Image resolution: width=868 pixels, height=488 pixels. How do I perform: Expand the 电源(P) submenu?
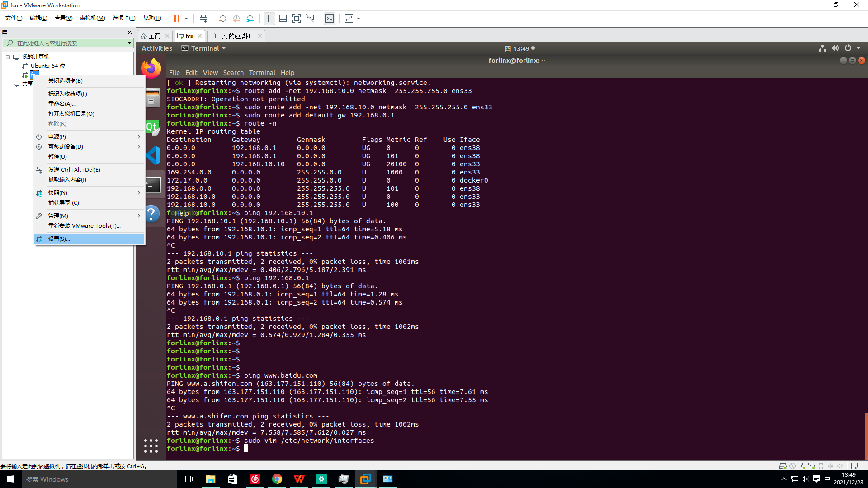[89, 137]
